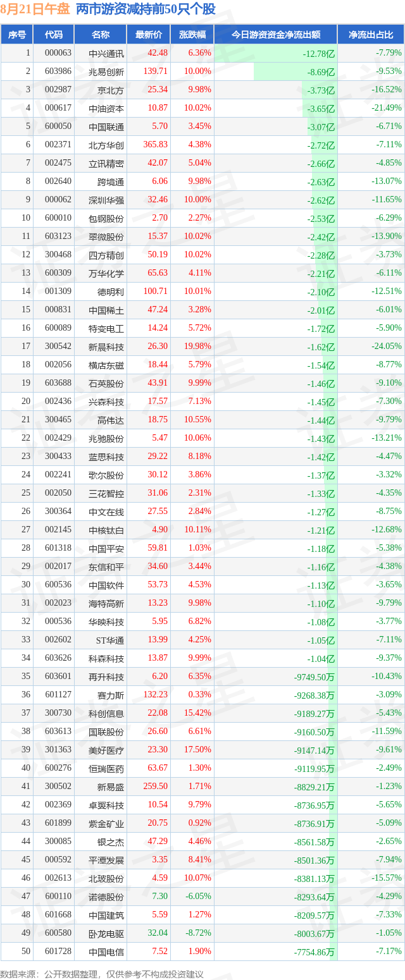Select the -2.53亿 outflow for 包钢股份
Screen dimensions: 405x980
[x=321, y=219]
